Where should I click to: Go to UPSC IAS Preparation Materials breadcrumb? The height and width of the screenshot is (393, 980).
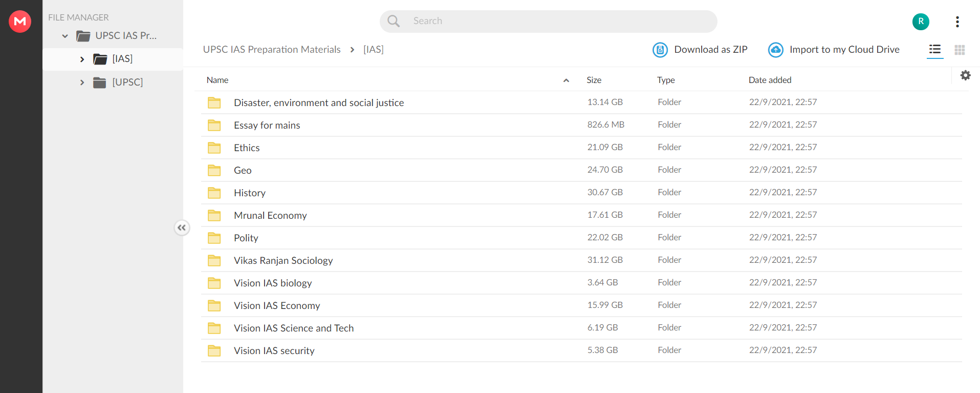pos(272,50)
